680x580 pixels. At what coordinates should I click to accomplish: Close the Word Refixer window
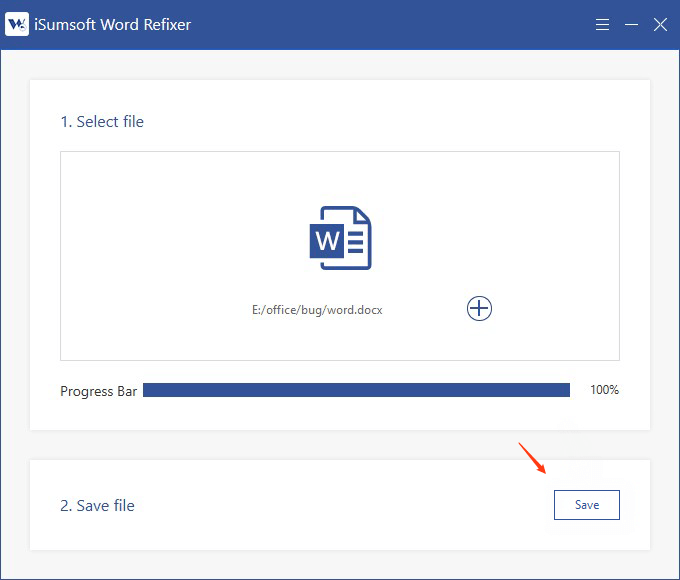click(x=660, y=25)
